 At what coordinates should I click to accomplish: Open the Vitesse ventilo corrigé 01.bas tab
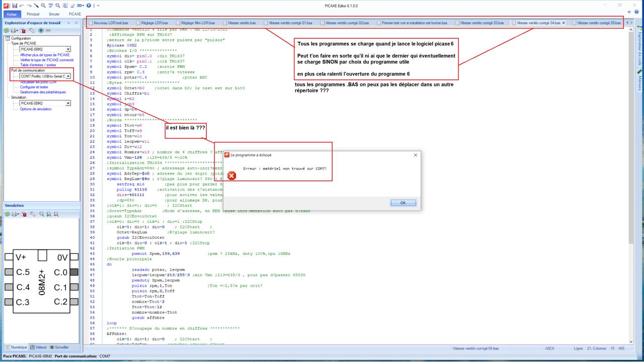287,23
